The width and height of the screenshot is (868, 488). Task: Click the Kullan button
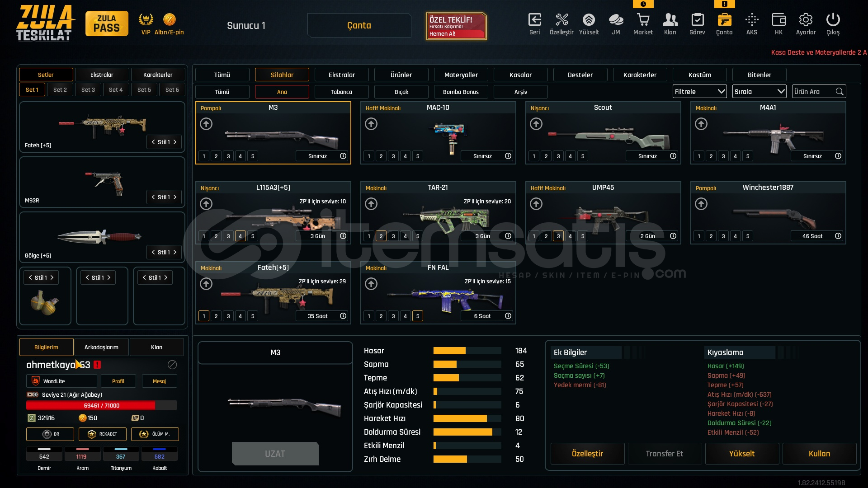point(819,454)
